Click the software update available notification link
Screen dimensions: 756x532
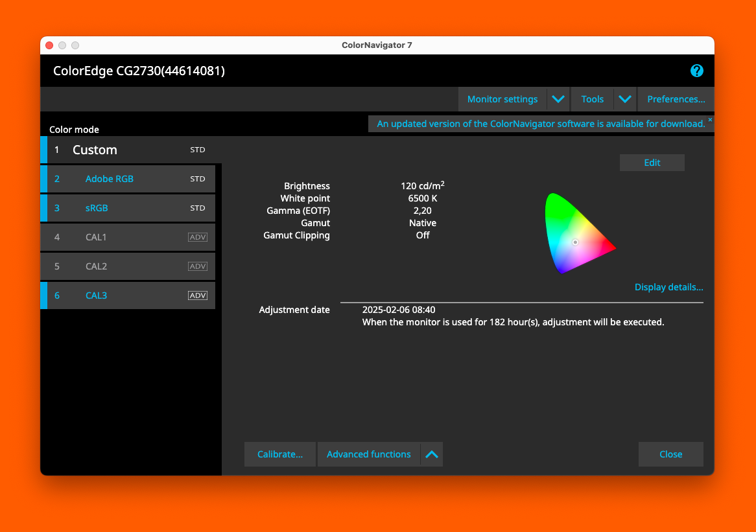pyautogui.click(x=541, y=124)
